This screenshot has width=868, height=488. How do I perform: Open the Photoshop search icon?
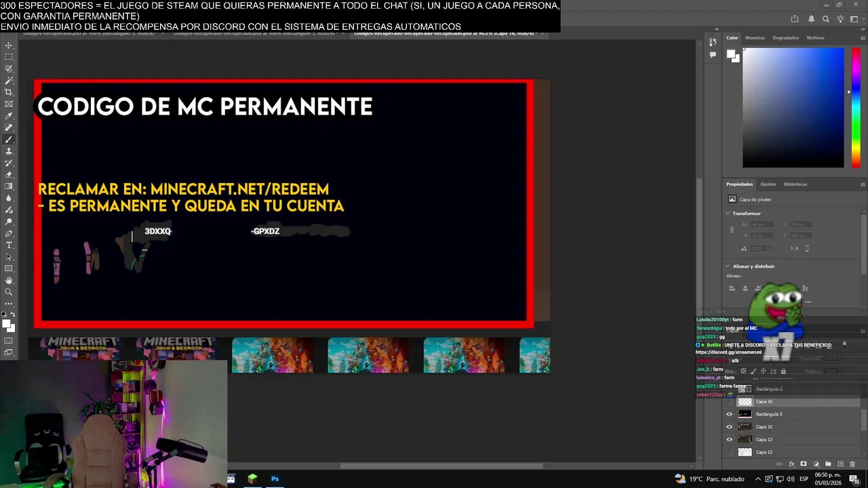pos(826,19)
